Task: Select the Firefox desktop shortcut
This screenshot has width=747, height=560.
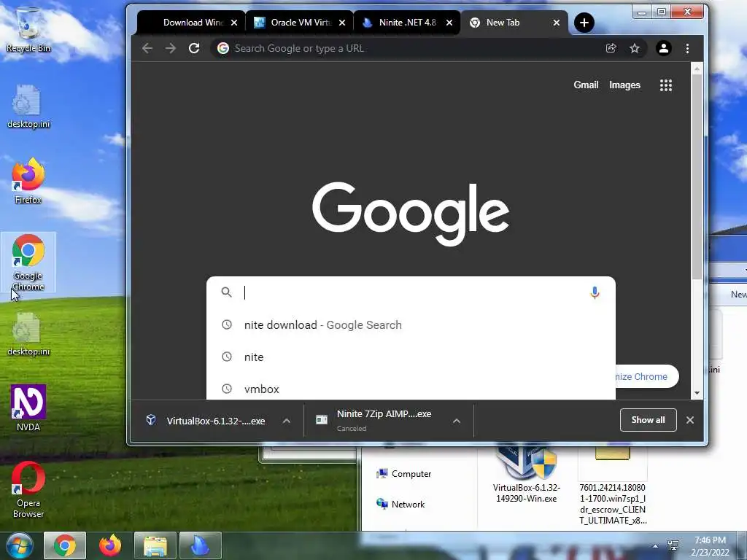Action: point(28,181)
